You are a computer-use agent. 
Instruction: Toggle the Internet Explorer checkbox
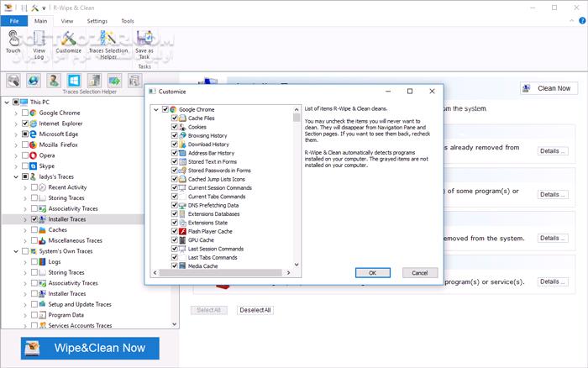point(24,124)
